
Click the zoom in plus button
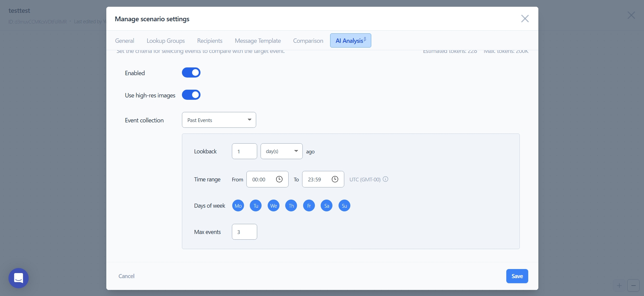(x=619, y=286)
